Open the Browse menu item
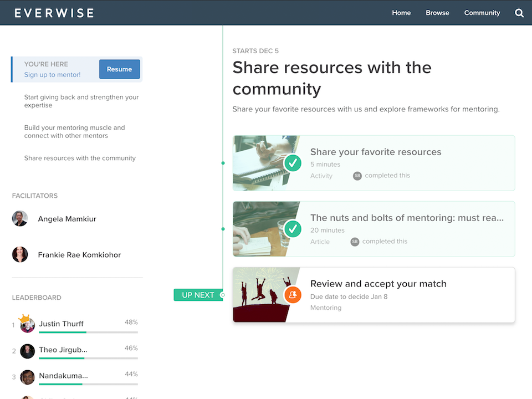Viewport: 532px width, 399px height. (437, 13)
